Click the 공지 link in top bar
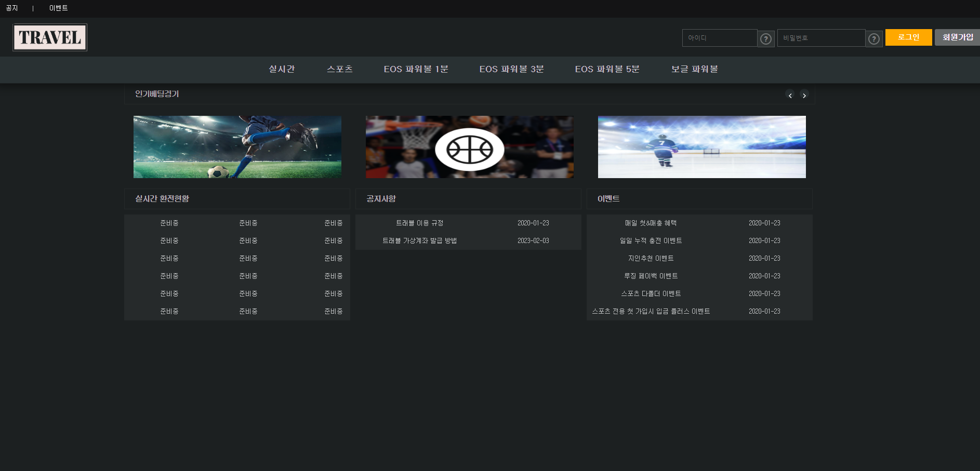The height and width of the screenshot is (471, 980). point(12,8)
